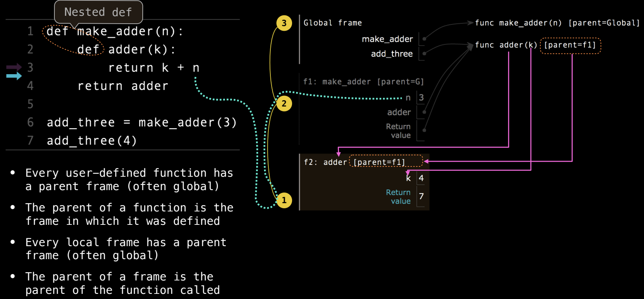Screen dimensions: 644x299
Task: Click grey 'Return value' label in f1
Action: [398, 131]
